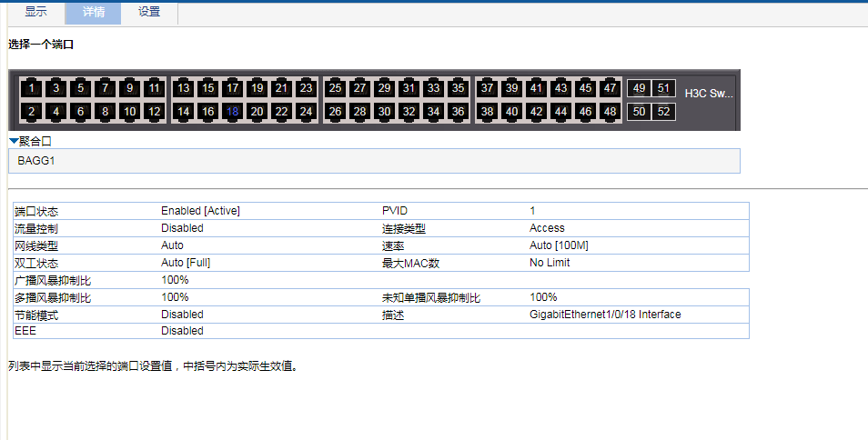Click the Access link type value
The image size is (868, 440).
coord(547,228)
